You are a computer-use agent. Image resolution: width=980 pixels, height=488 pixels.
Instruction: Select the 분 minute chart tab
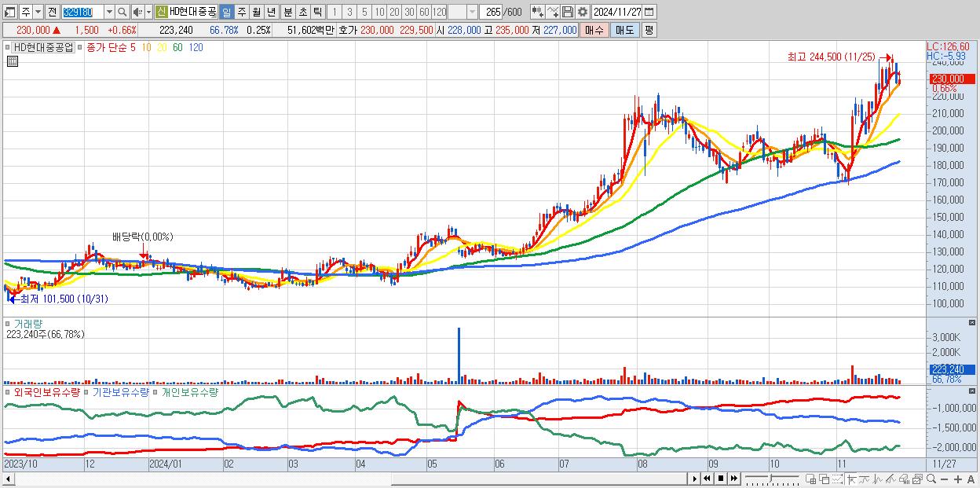287,12
